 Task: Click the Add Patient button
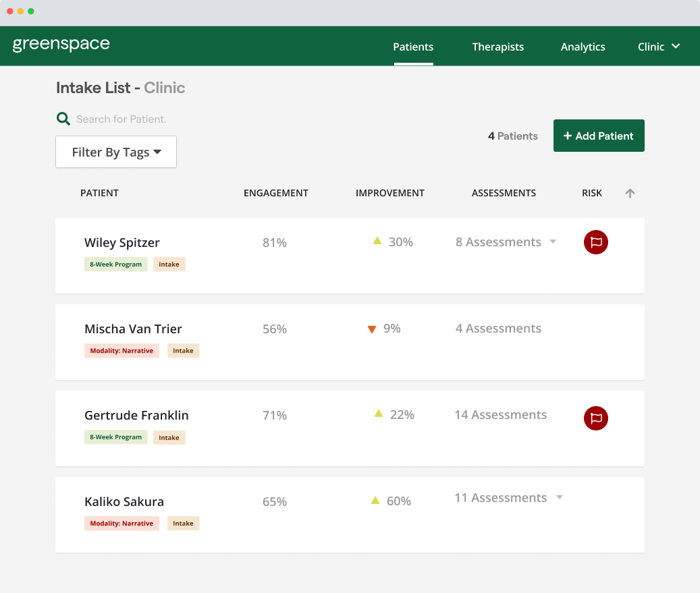pos(599,135)
